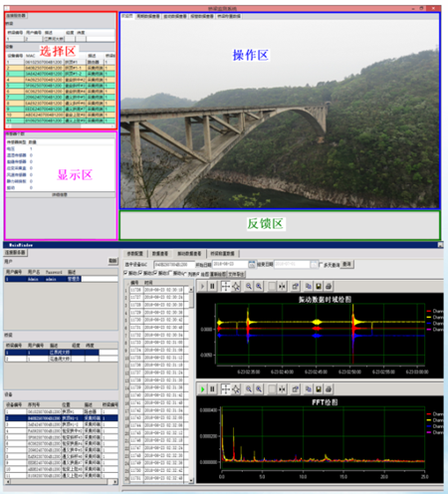The image size is (448, 494).
Task: Copy the FFT plot to the clipboard
Action: coord(309,389)
